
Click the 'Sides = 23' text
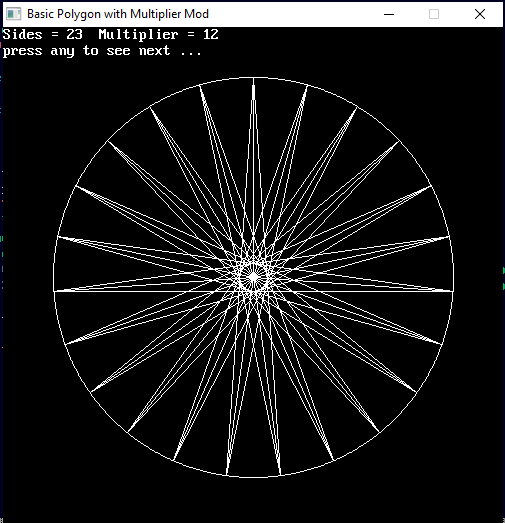pyautogui.click(x=42, y=34)
